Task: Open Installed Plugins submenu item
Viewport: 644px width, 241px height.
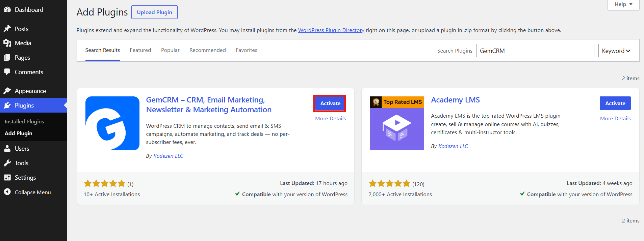Action: [24, 122]
